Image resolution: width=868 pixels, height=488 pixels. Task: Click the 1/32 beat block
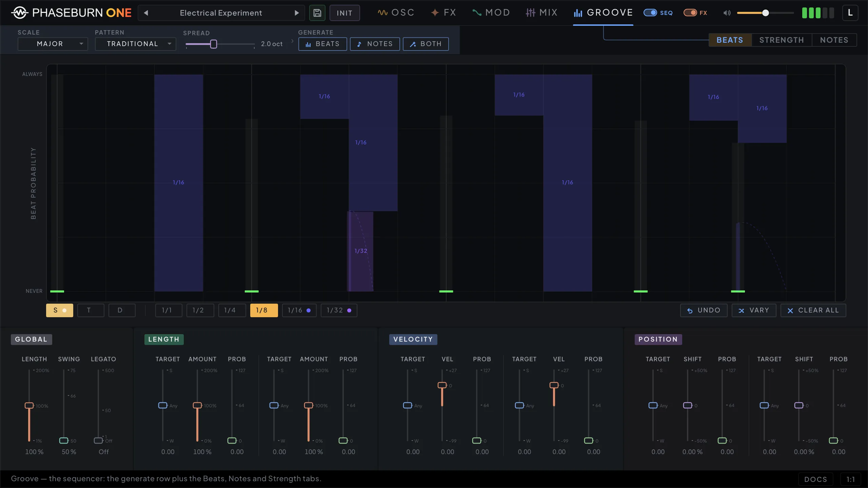click(360, 251)
